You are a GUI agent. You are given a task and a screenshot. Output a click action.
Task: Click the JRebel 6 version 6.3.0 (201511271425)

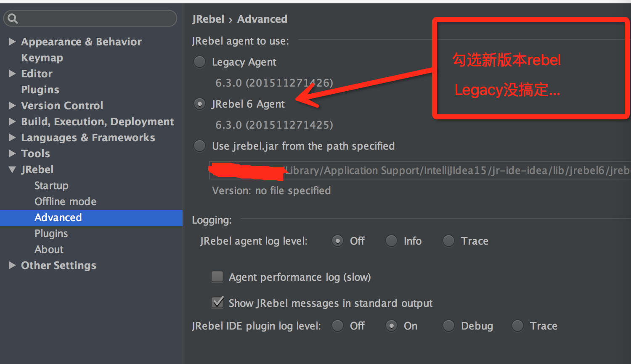[274, 125]
